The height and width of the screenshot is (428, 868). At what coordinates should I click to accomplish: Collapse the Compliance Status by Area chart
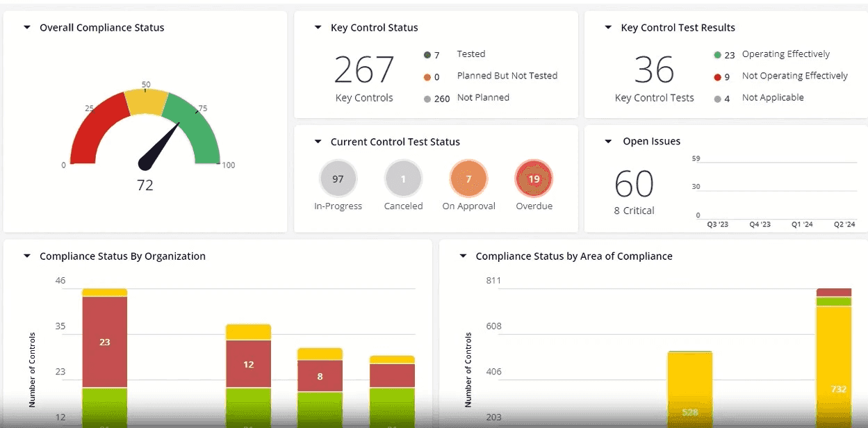464,256
